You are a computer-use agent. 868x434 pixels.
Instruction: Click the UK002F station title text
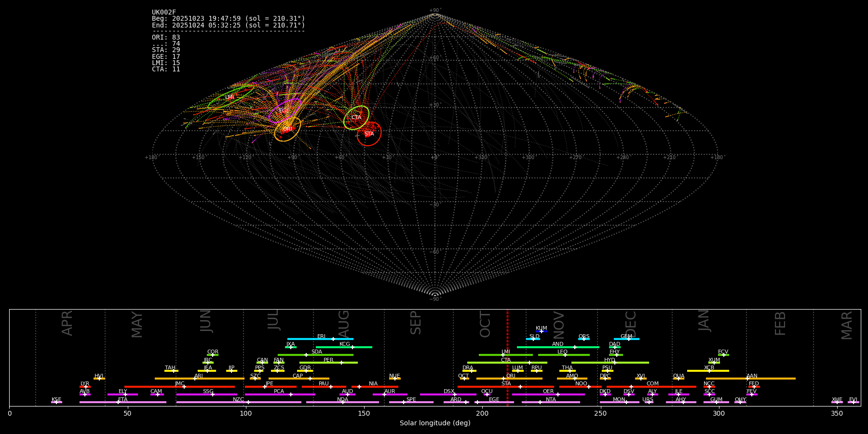(164, 13)
